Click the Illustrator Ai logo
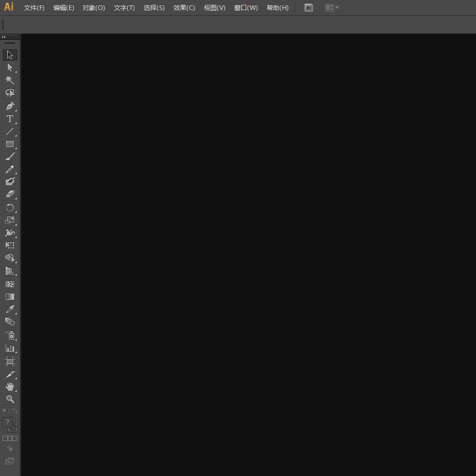The height and width of the screenshot is (476, 476). pyautogui.click(x=9, y=7)
